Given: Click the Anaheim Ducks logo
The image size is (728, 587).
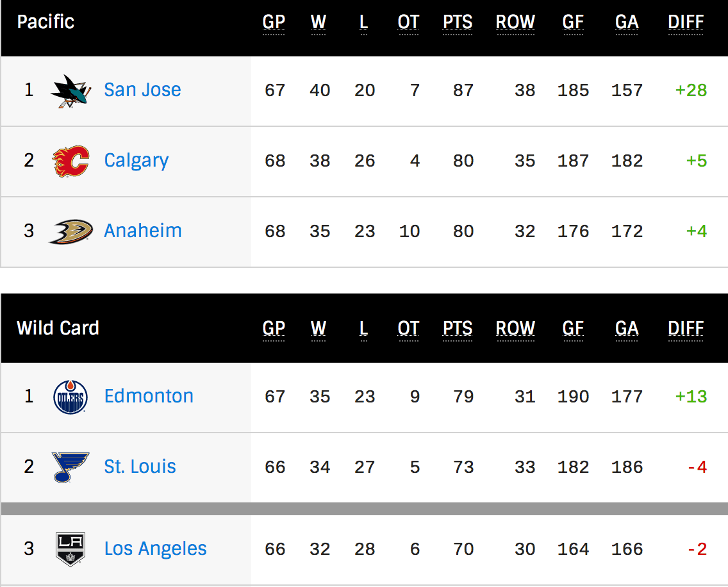Looking at the screenshot, I should pos(70,231).
